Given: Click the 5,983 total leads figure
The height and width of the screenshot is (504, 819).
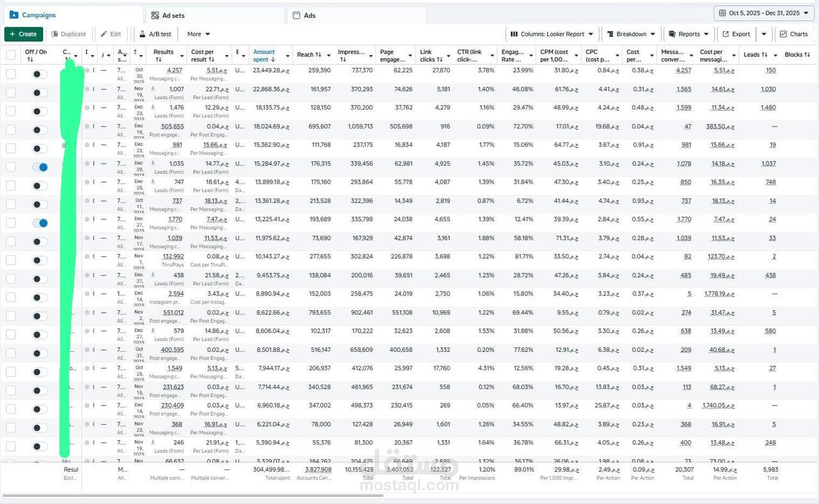Looking at the screenshot, I should (770, 469).
